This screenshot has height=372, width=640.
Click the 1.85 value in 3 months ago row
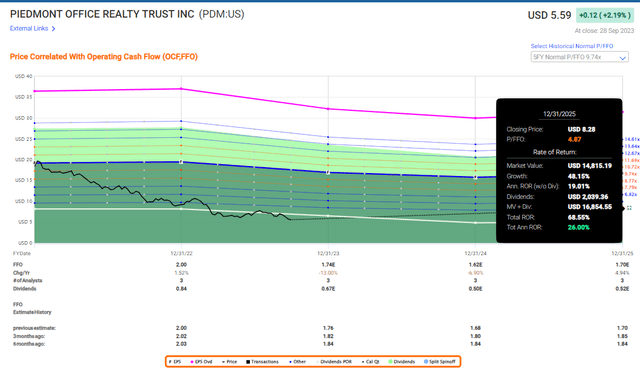622,336
